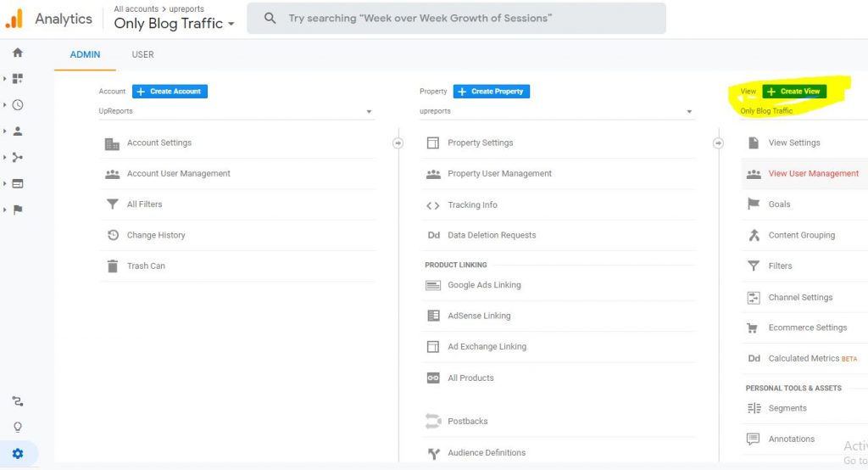Image resolution: width=868 pixels, height=470 pixels.
Task: Click Tracking Info code brackets icon
Action: coord(433,205)
